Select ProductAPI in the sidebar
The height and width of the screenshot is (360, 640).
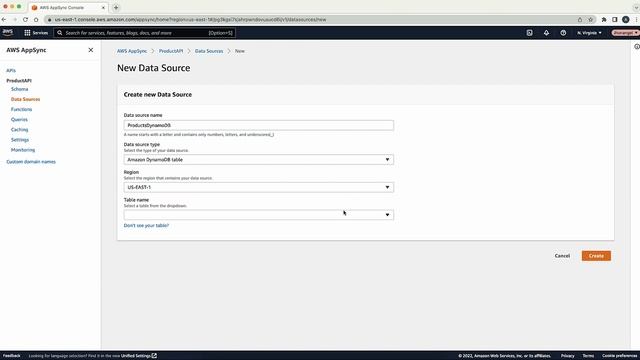(19, 80)
